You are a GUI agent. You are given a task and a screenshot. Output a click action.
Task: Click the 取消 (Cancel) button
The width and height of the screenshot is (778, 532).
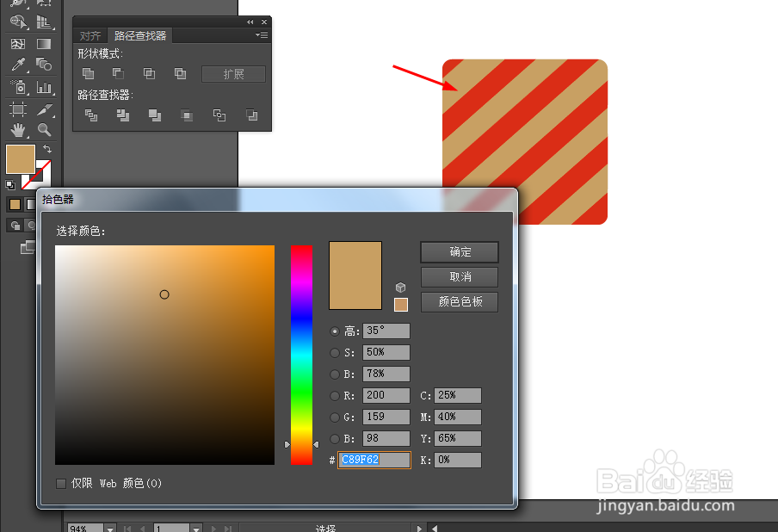coord(460,277)
